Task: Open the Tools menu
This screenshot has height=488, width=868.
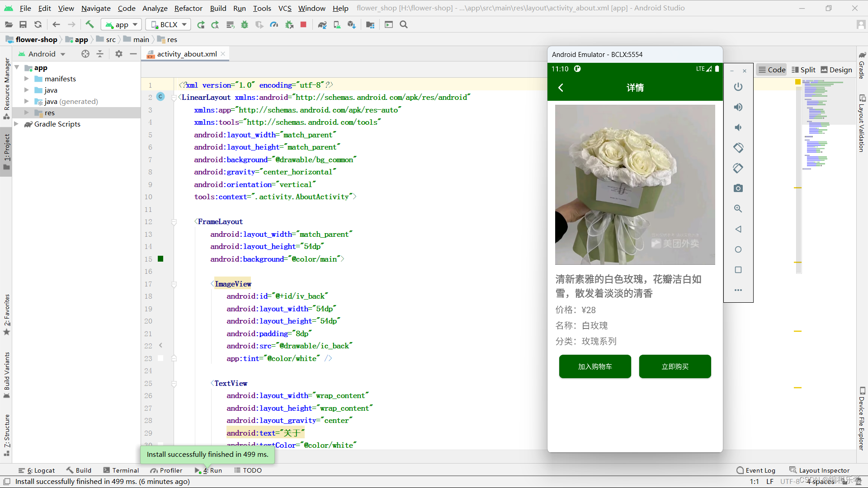Action: [x=262, y=8]
